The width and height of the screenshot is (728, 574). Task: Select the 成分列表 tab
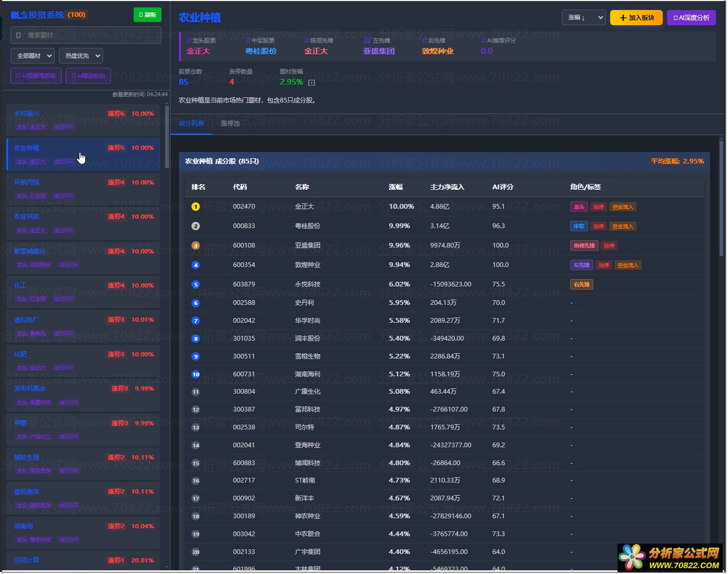tap(191, 124)
